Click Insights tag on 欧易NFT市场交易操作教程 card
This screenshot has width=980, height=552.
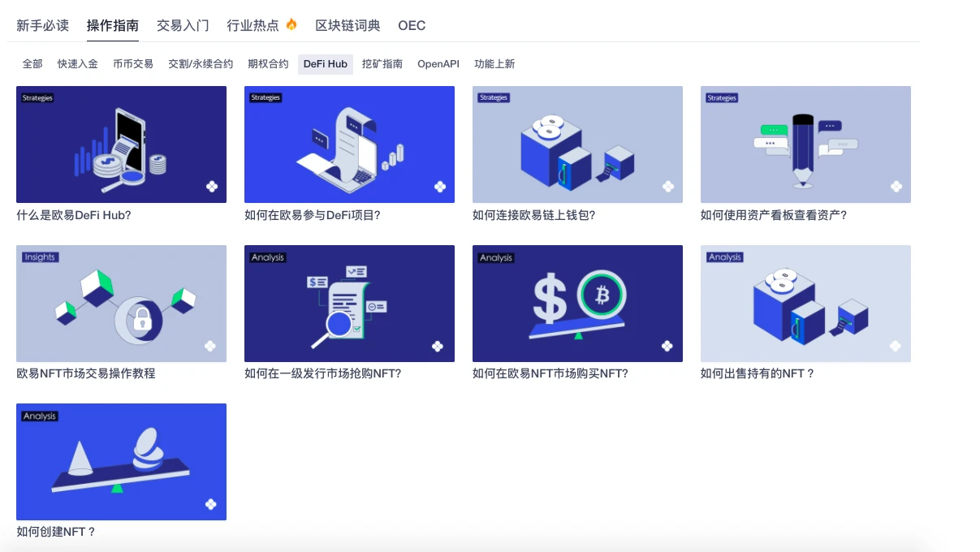(40, 257)
